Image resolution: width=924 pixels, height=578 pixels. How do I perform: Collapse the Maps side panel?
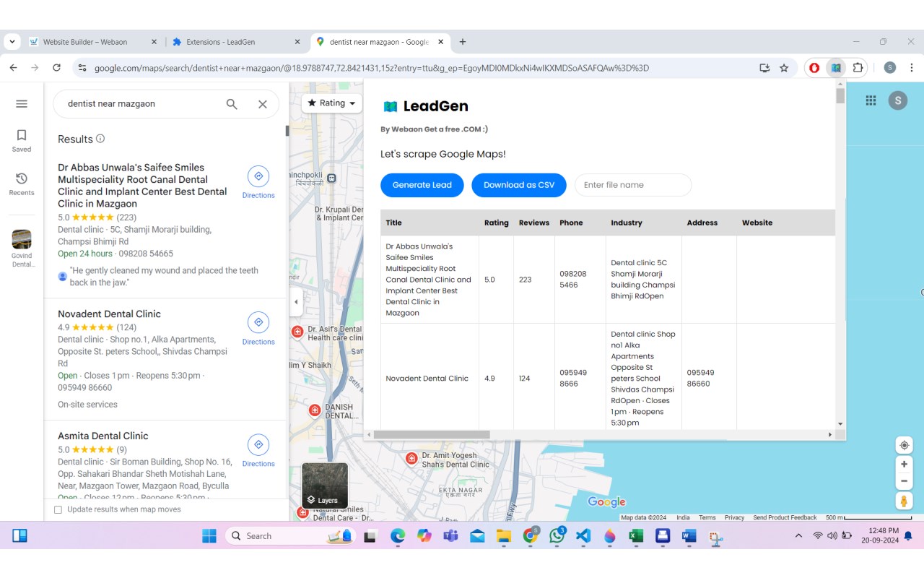point(296,302)
